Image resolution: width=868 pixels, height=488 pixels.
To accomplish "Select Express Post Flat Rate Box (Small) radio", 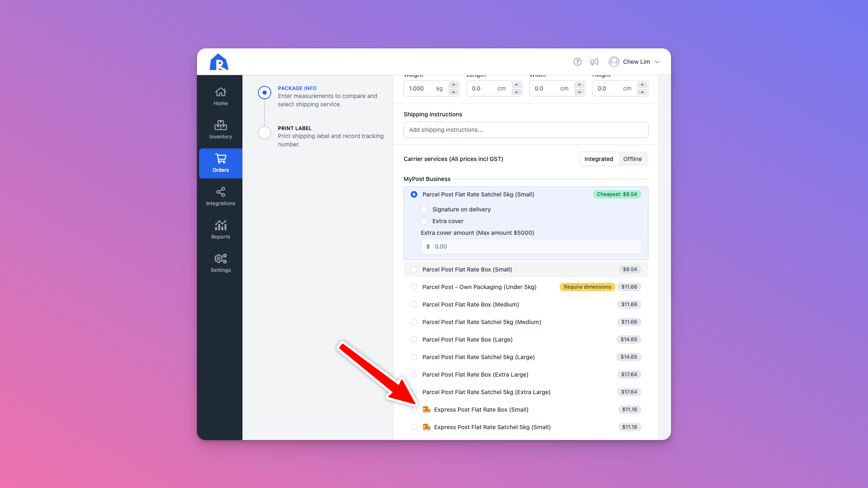I will click(x=414, y=410).
